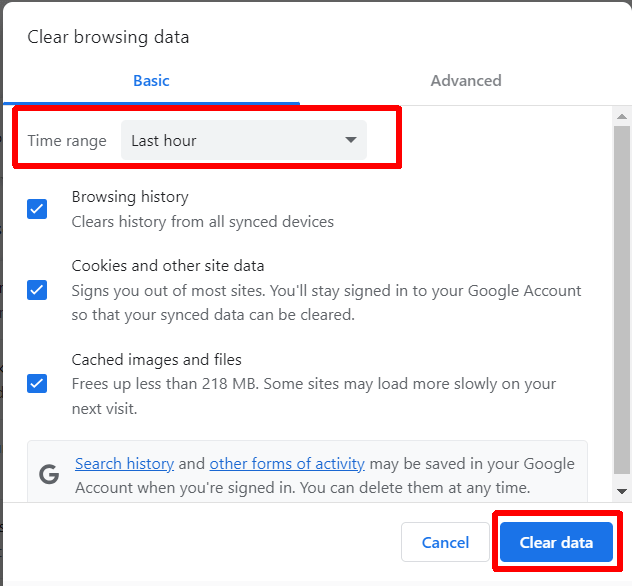Click the Browsing history label text
632x586 pixels.
(x=130, y=197)
